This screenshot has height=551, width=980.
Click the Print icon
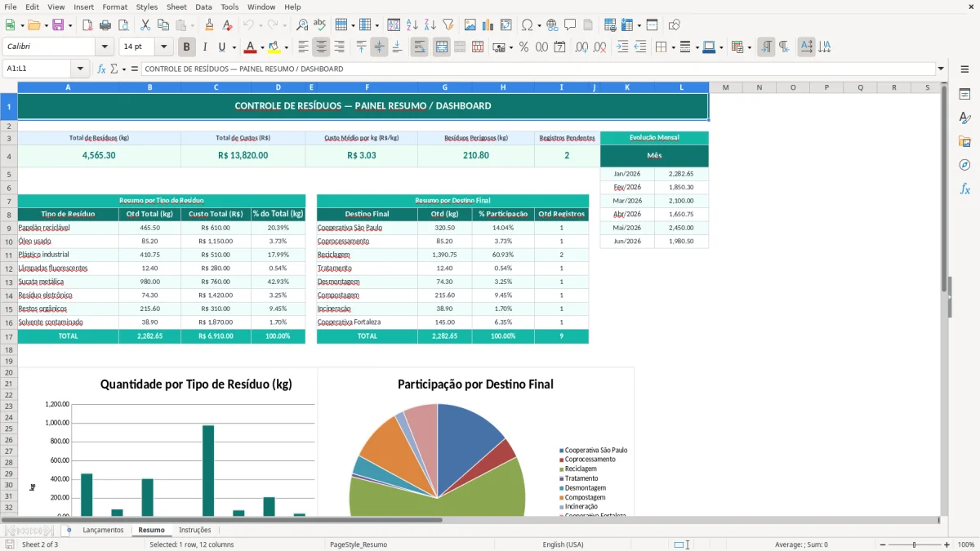[x=105, y=25]
